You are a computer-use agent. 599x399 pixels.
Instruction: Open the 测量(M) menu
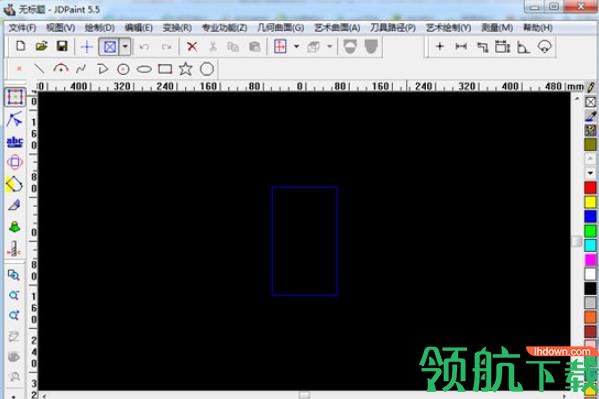(x=497, y=28)
